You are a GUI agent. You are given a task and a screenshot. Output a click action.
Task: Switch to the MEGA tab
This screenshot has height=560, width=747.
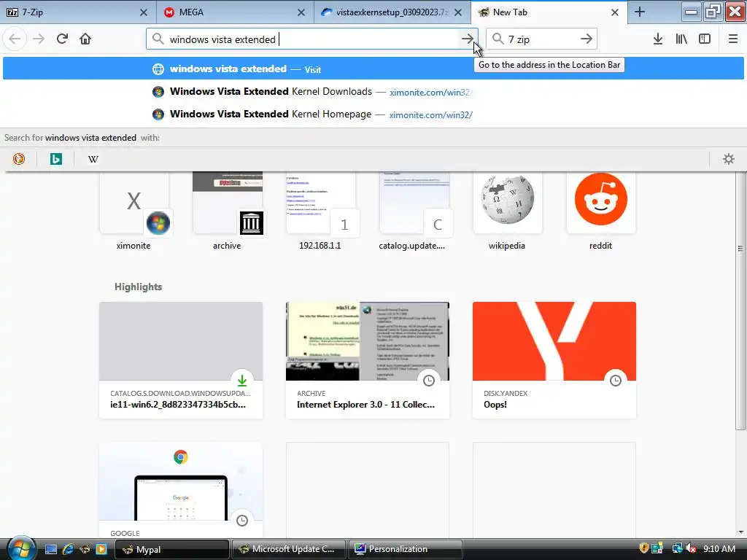(236, 12)
